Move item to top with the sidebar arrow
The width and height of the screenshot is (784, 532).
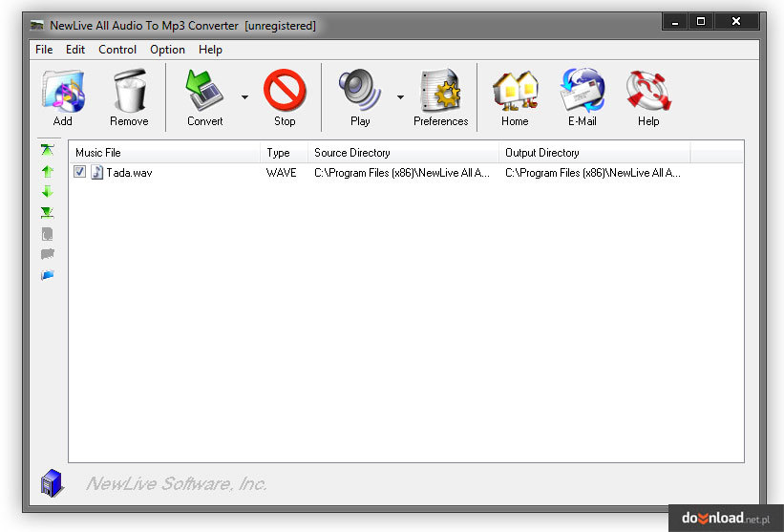click(48, 150)
